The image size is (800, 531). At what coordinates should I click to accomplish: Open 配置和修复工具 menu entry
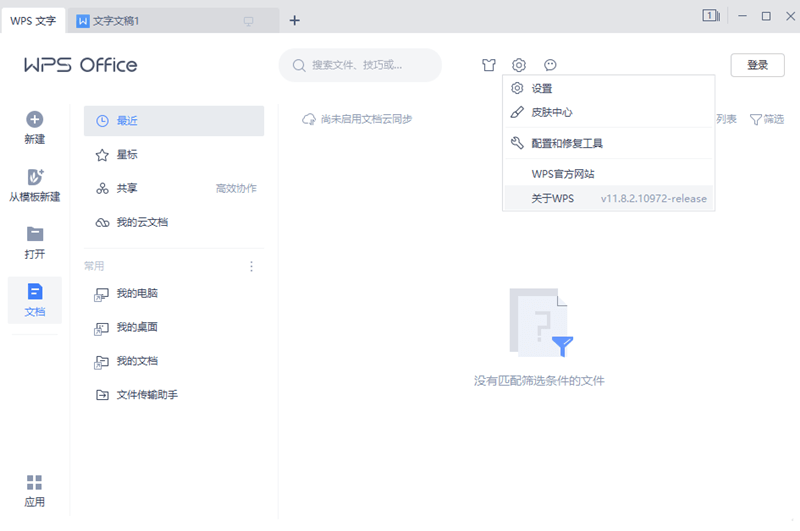click(x=566, y=143)
